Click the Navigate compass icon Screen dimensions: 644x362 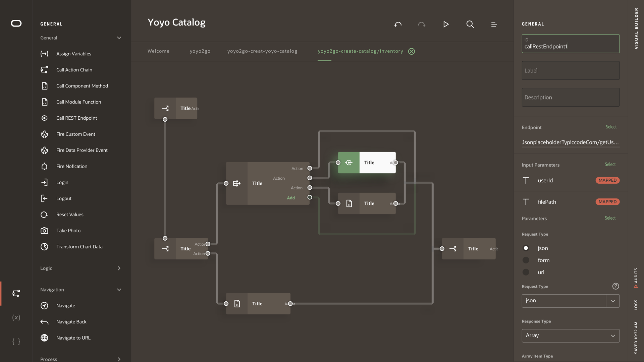[44, 306]
